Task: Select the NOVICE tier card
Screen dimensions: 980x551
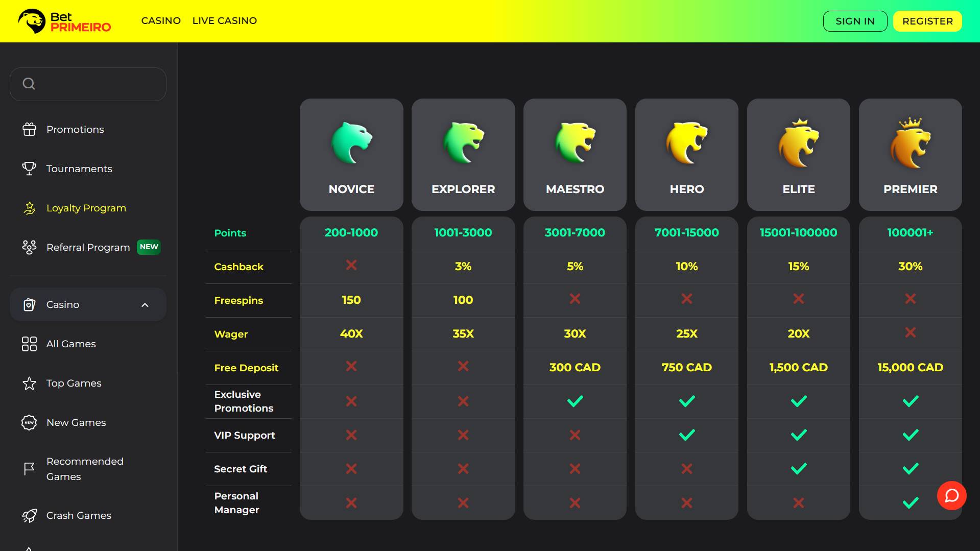Action: click(x=351, y=155)
